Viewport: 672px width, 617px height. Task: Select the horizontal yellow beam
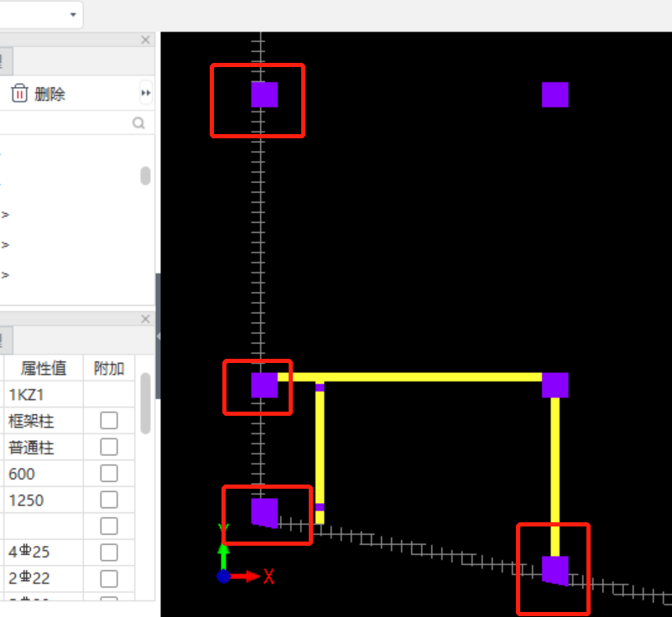coord(409,377)
